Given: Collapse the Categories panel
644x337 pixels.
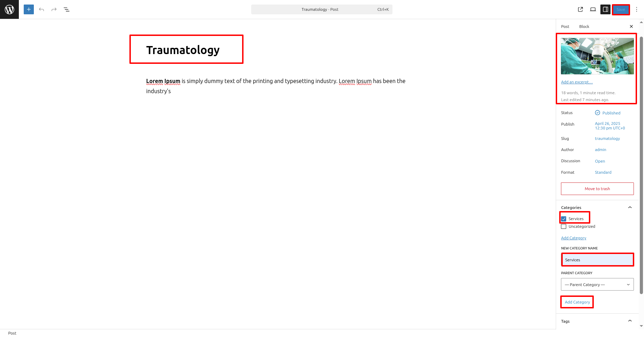Looking at the screenshot, I should tap(630, 208).
